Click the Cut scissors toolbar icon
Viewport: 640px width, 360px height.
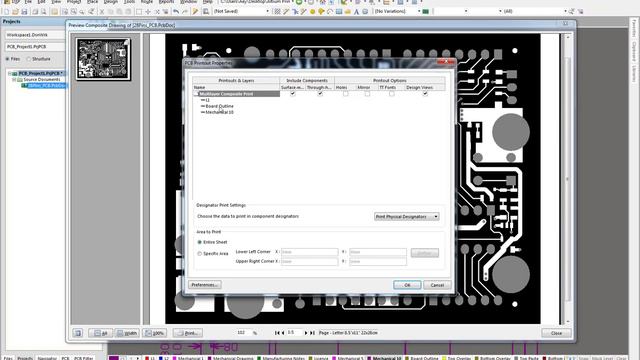102,12
